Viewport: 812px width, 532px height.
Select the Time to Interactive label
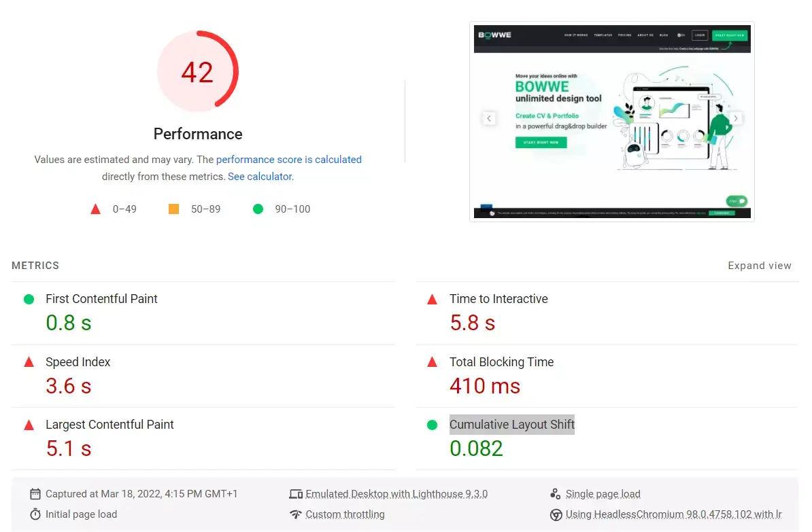(x=498, y=298)
